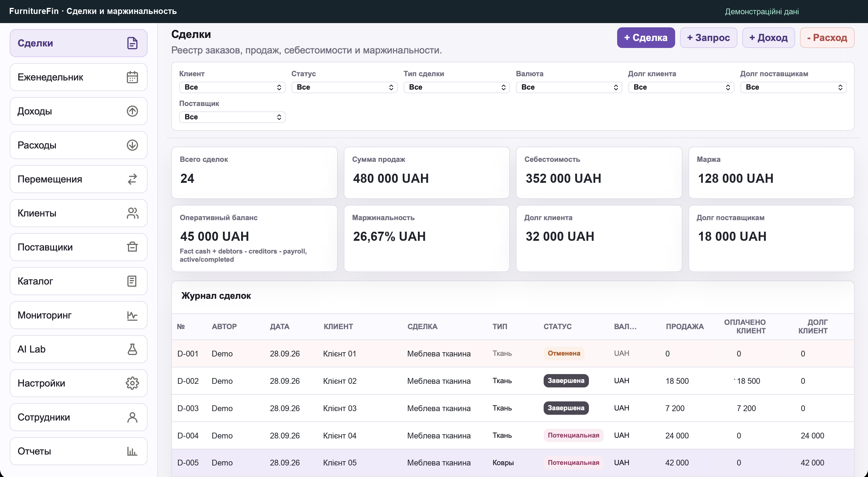Click the Отменена status badge in D-001 row
Viewport: 868px width, 477px height.
coord(564,353)
